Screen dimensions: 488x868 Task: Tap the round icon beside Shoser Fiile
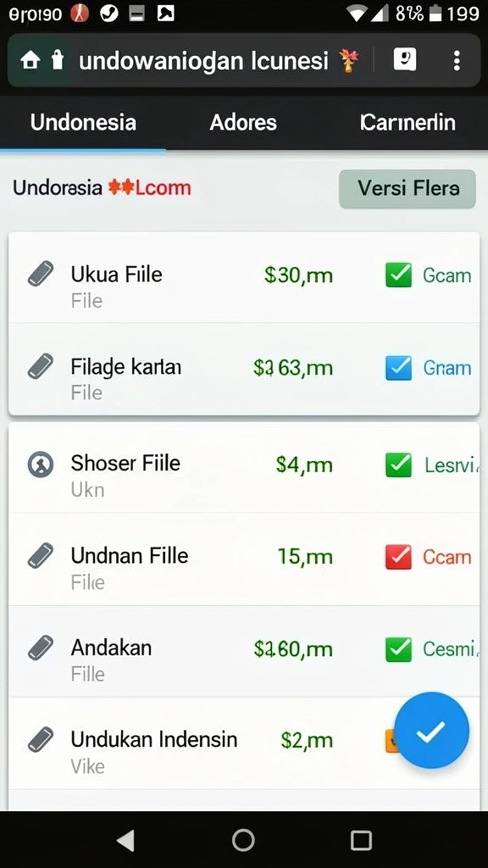[41, 464]
